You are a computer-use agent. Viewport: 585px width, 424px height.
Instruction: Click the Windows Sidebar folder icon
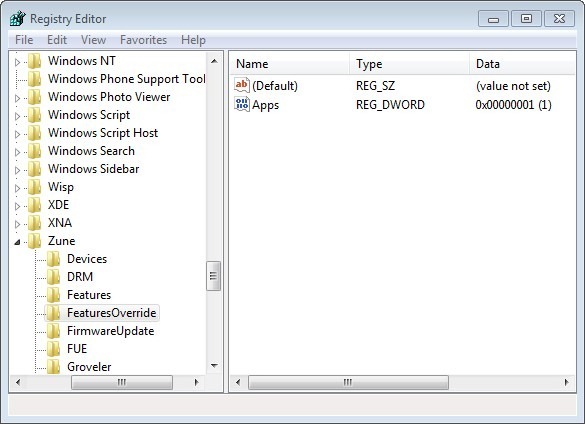35,169
